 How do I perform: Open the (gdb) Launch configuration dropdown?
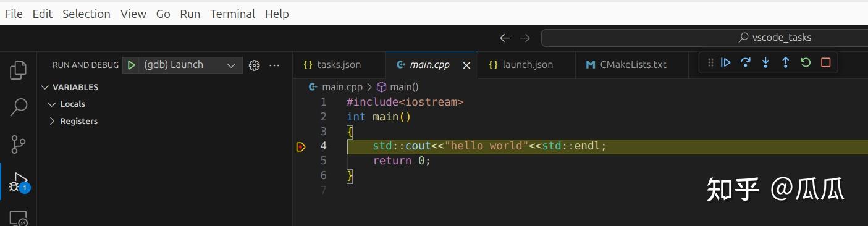[182, 65]
